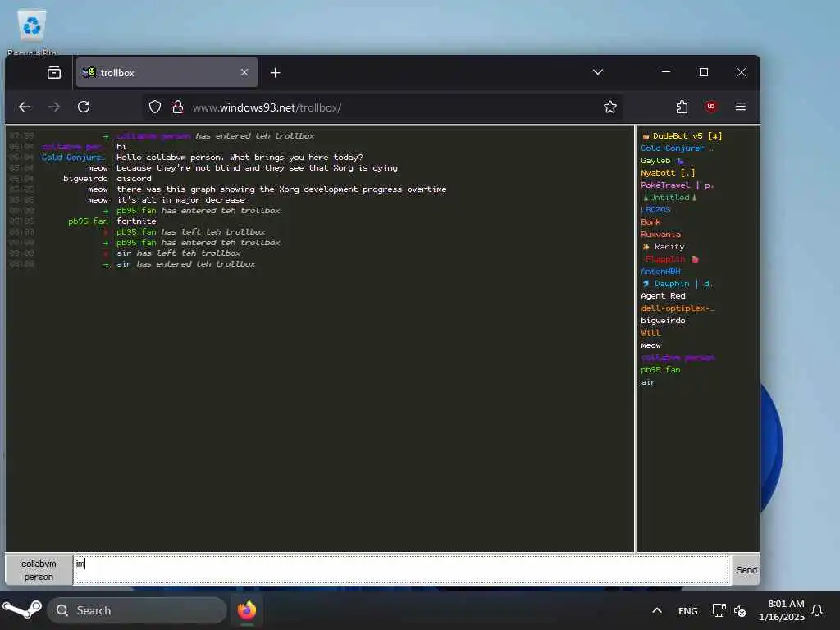Open the uBlock Origin extension icon

click(711, 107)
